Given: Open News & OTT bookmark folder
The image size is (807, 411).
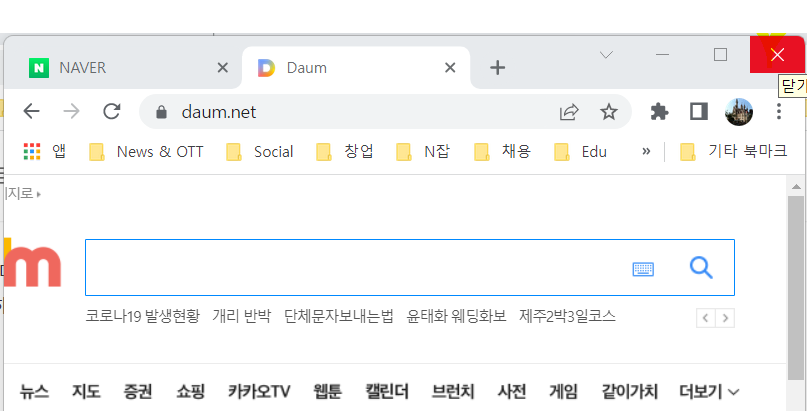Looking at the screenshot, I should click(146, 152).
